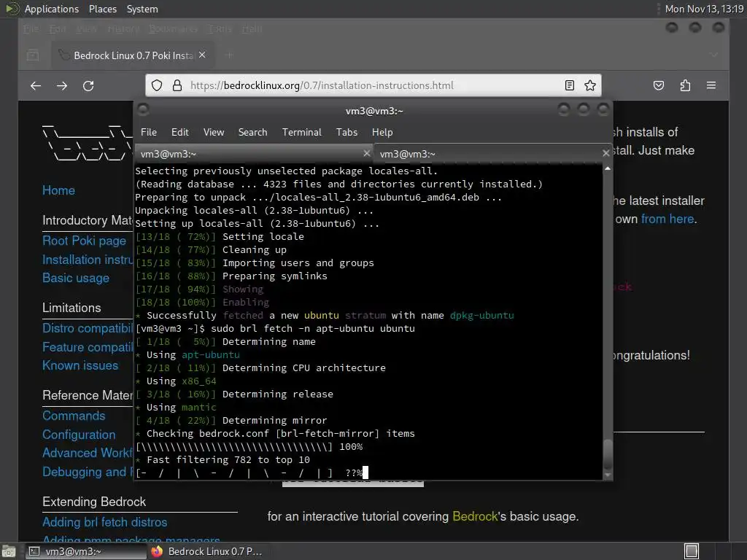This screenshot has height=560, width=747.
Task: Follow the 'from here' installer link
Action: click(x=667, y=219)
